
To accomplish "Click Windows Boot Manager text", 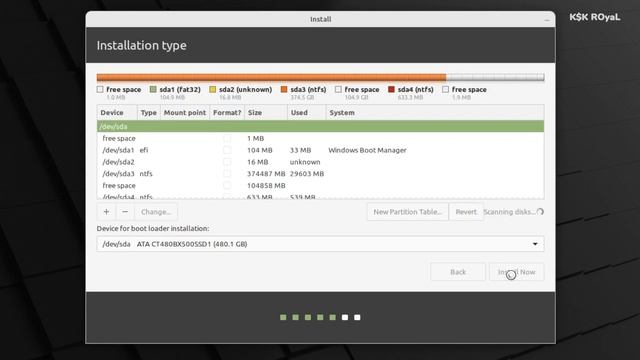I will [x=367, y=150].
